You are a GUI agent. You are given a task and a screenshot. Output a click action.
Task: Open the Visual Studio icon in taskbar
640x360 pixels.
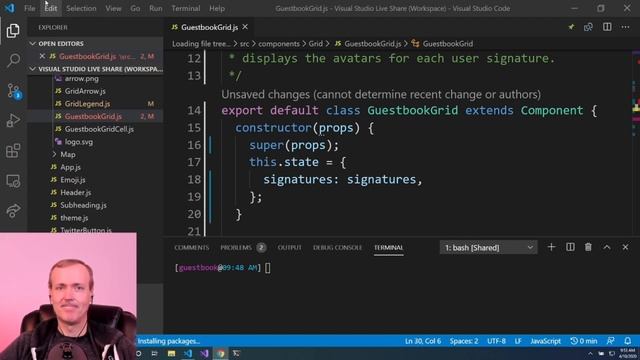click(x=204, y=353)
